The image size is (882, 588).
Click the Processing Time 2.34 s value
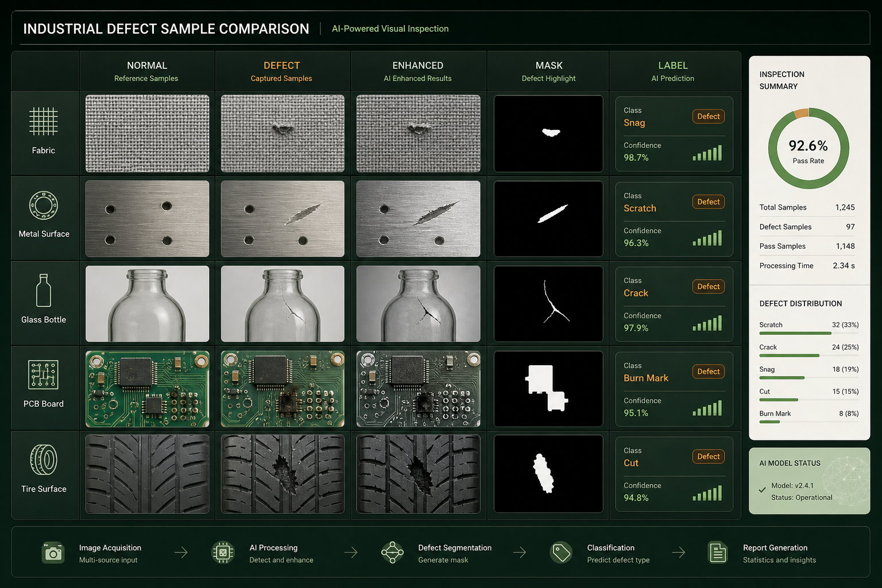[x=844, y=265]
